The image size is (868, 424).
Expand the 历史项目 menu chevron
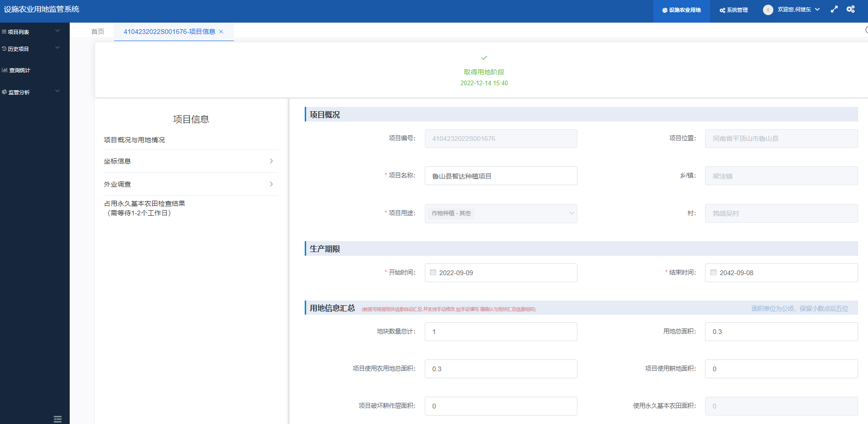click(x=57, y=48)
